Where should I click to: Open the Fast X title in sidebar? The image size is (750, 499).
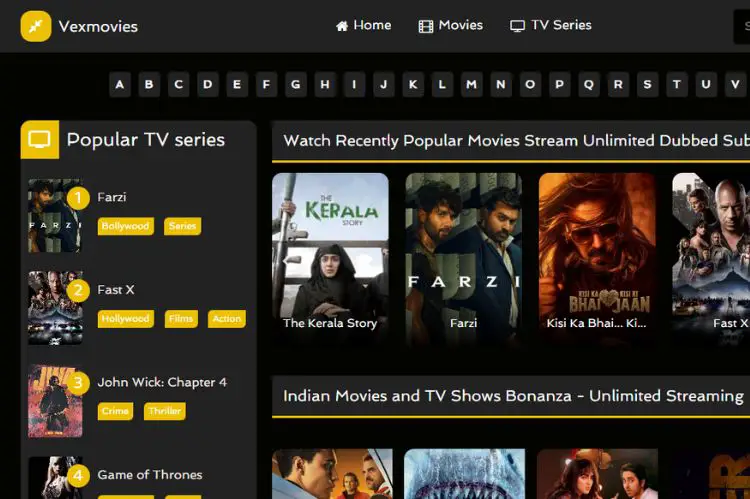(116, 290)
